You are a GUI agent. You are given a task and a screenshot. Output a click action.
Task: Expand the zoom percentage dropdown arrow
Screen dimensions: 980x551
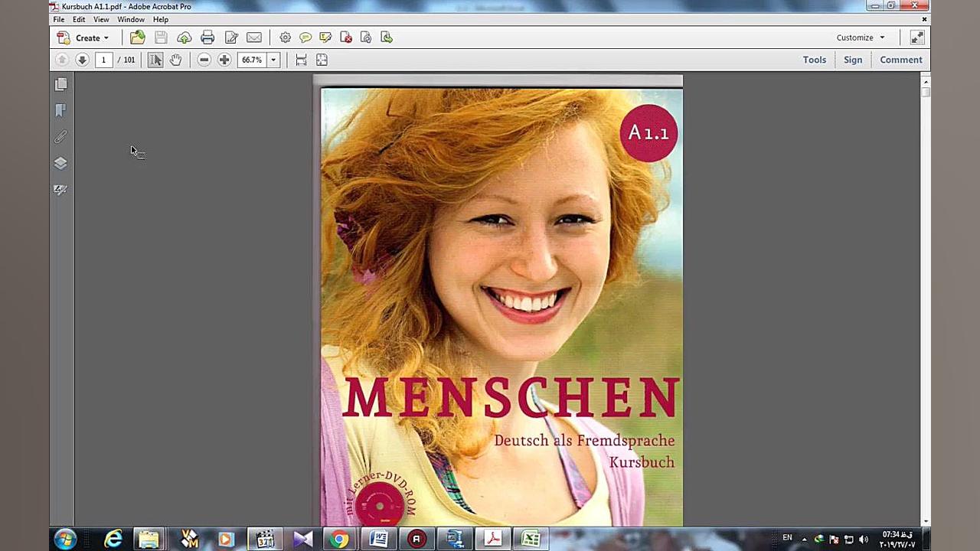click(x=273, y=60)
